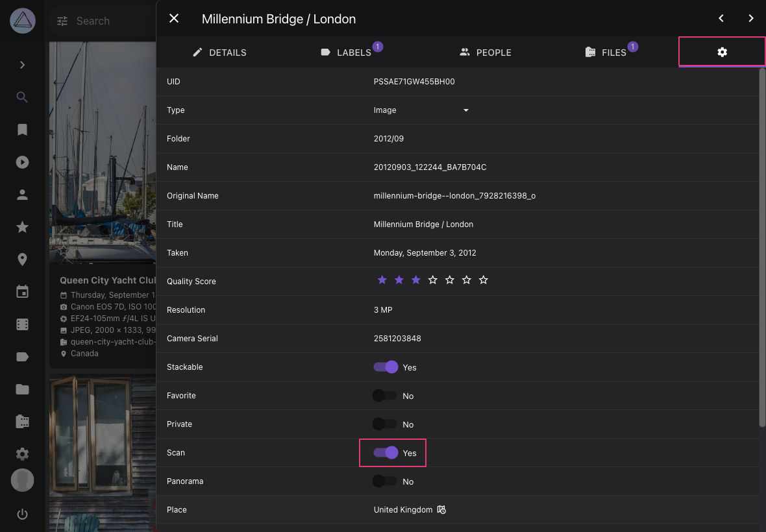Open Moments via the film strip icon

point(22,324)
